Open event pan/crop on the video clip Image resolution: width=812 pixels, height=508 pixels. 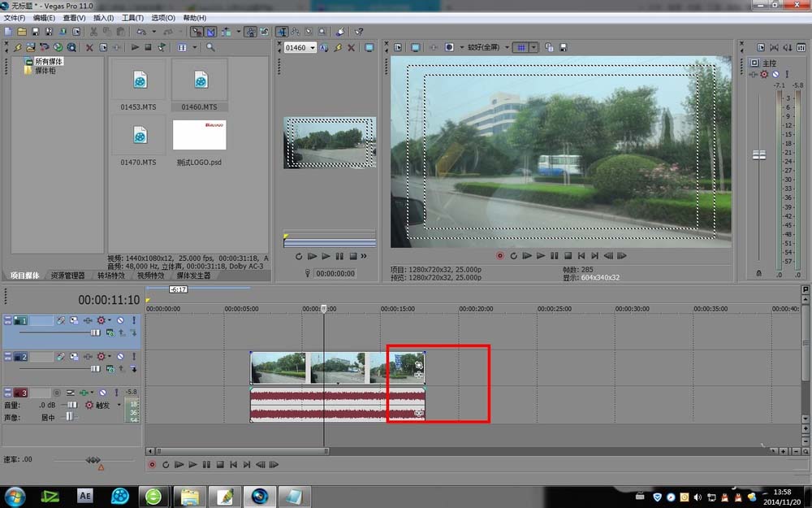tap(418, 366)
